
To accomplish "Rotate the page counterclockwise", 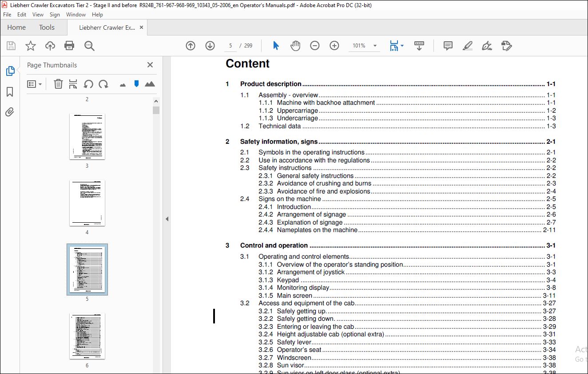I will click(88, 84).
